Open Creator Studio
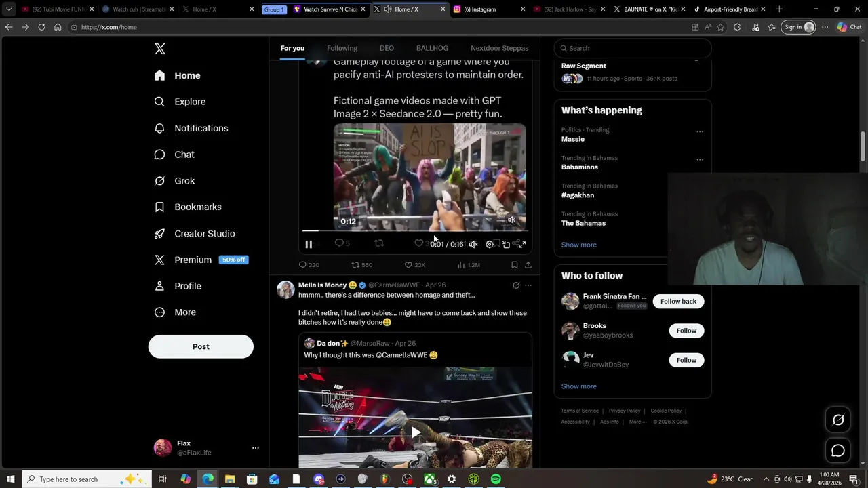This screenshot has height=488, width=868. coord(195,233)
